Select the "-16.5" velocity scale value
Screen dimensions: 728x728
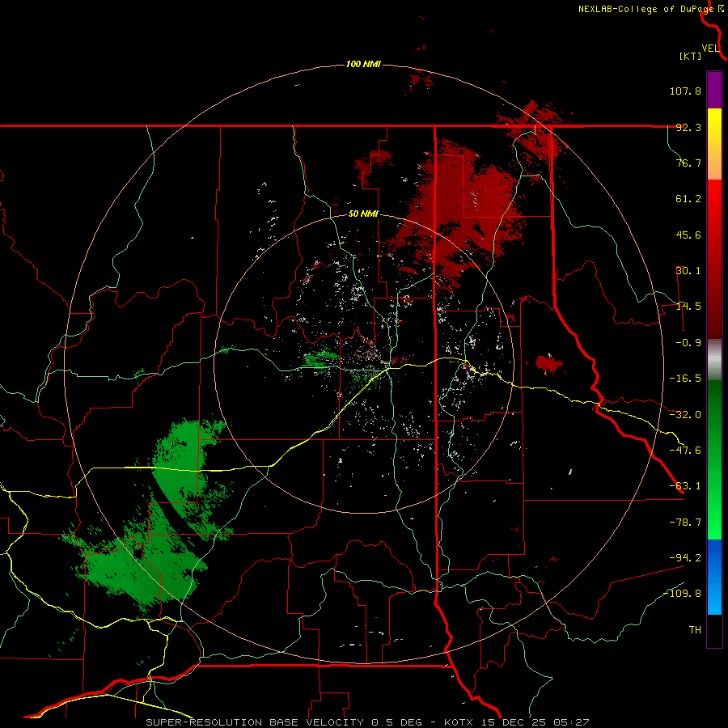click(x=685, y=379)
